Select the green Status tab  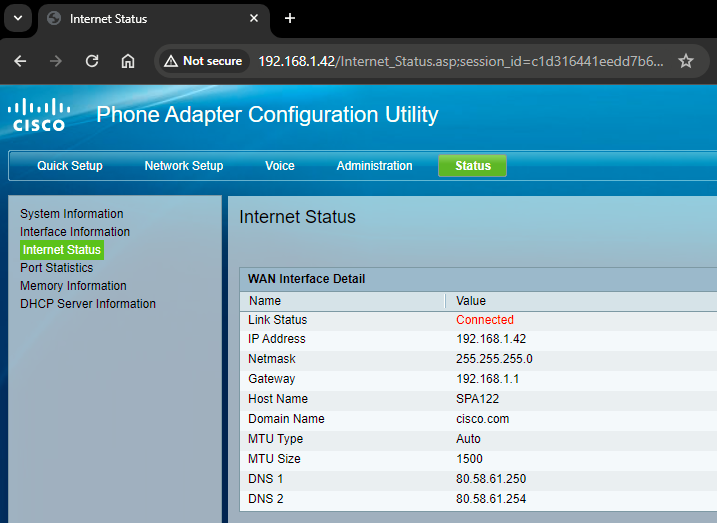[x=472, y=165]
